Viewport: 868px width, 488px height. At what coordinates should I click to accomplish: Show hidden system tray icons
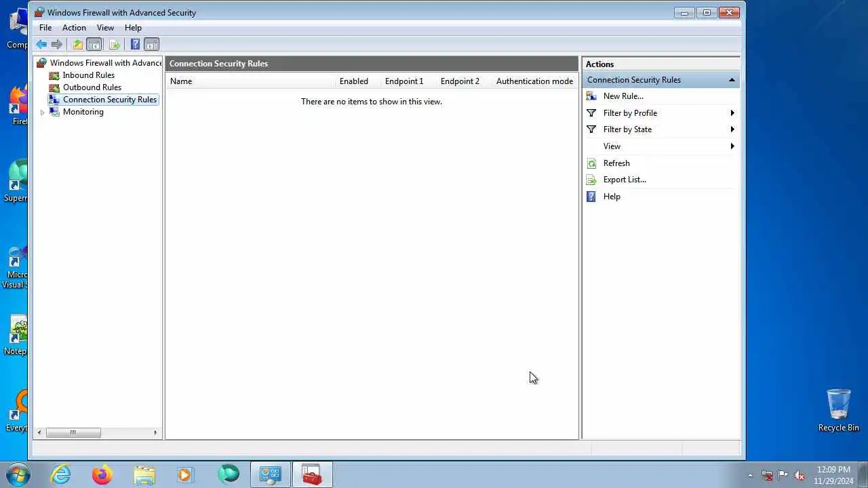pos(750,475)
